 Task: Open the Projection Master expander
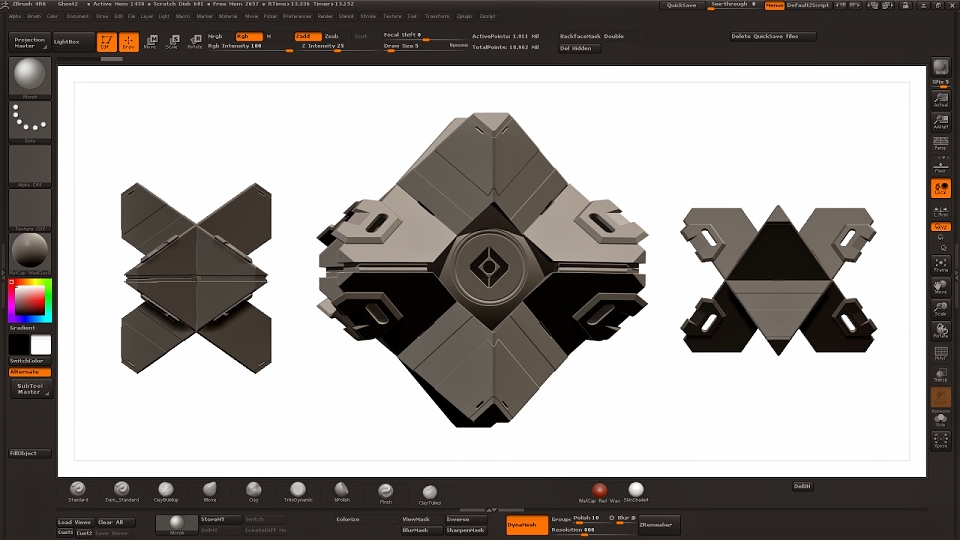click(29, 42)
